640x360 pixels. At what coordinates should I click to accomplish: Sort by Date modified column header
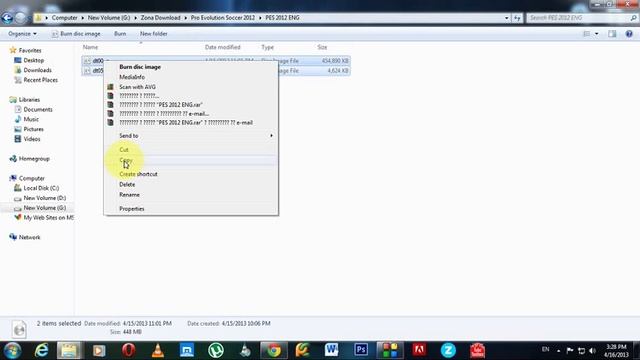click(222, 47)
